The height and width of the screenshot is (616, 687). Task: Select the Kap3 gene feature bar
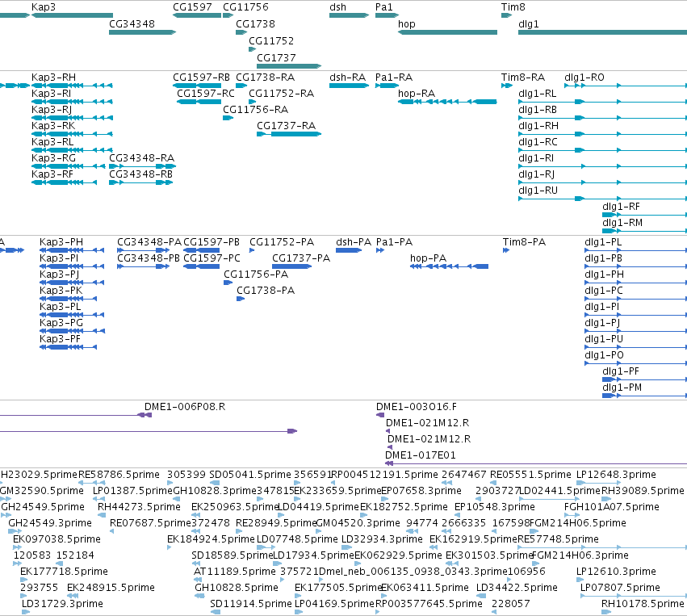(x=73, y=15)
